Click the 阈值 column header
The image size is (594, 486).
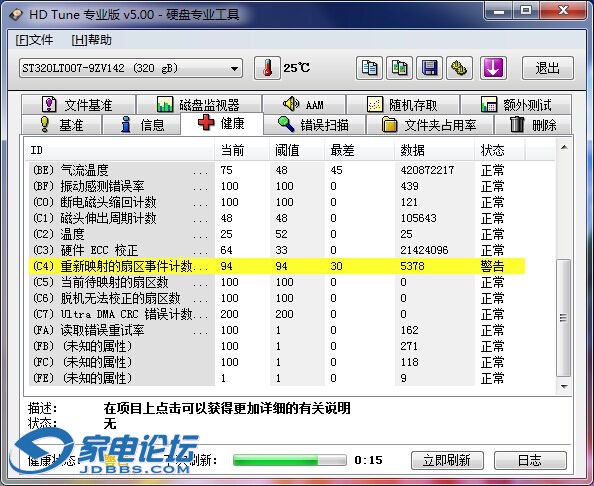pos(297,150)
